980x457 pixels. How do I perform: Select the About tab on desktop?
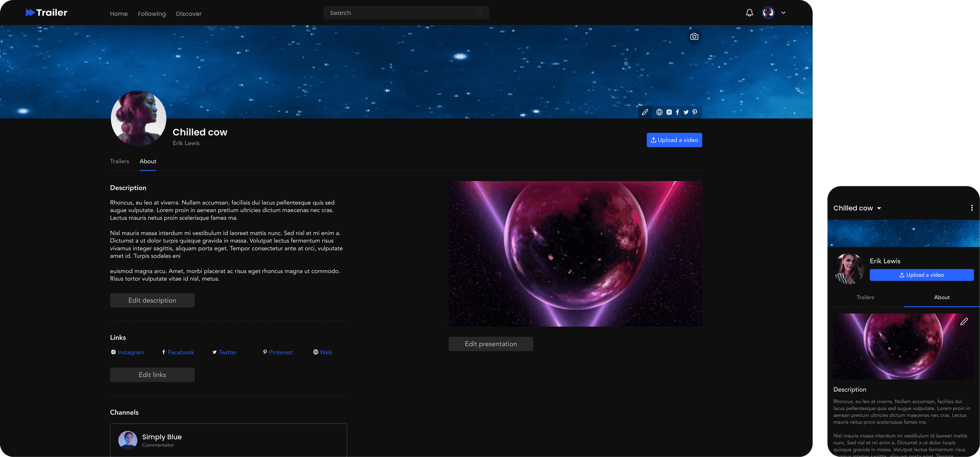point(148,161)
